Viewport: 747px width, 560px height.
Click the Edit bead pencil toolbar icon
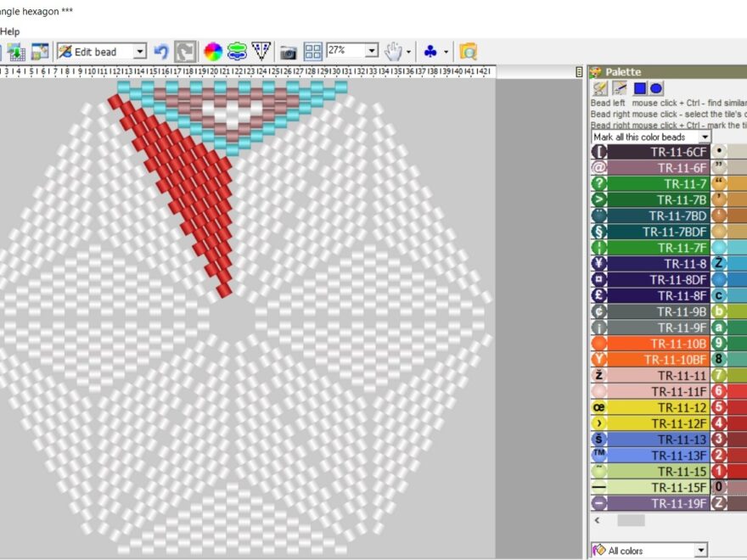coord(64,50)
